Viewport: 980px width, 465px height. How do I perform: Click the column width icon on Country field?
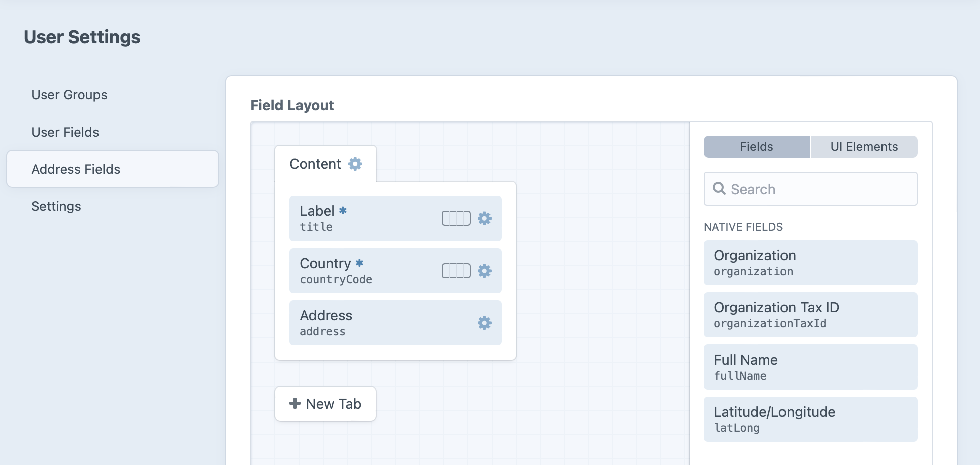[x=455, y=271]
